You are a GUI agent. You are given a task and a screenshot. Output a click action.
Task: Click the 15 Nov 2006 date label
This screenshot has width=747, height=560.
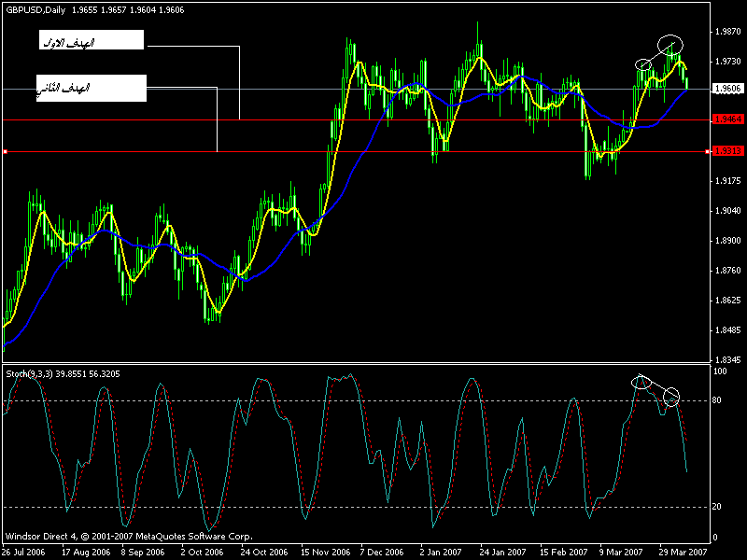coord(324,552)
